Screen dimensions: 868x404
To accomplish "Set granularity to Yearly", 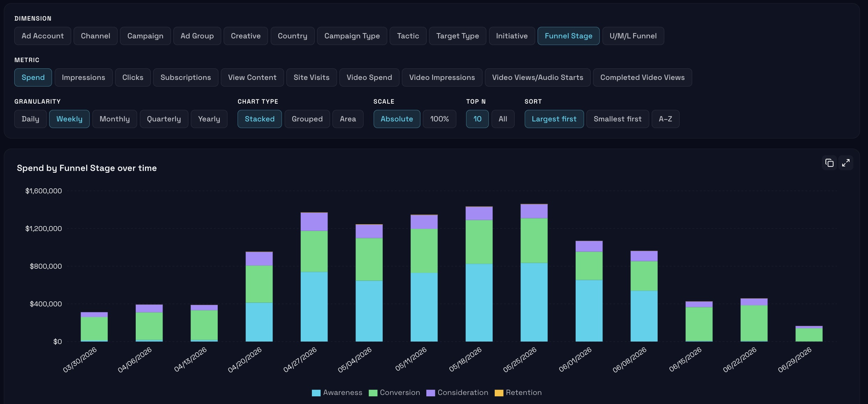I will click(209, 119).
